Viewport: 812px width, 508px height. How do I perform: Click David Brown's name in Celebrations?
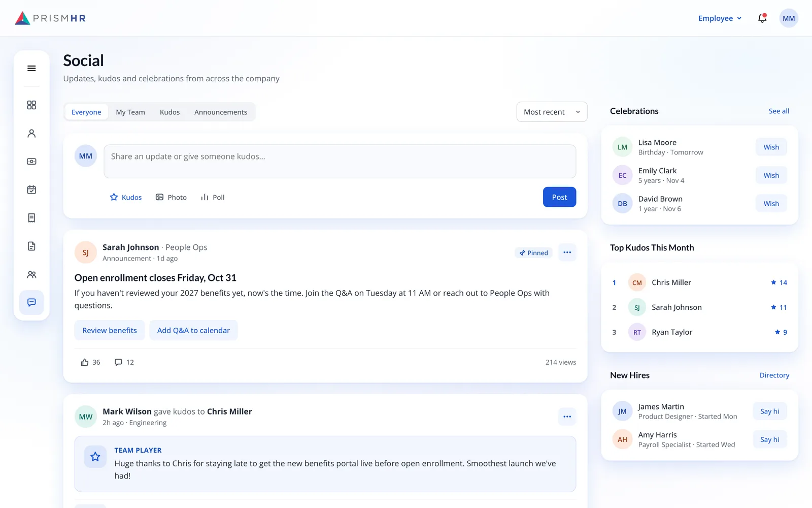660,199
